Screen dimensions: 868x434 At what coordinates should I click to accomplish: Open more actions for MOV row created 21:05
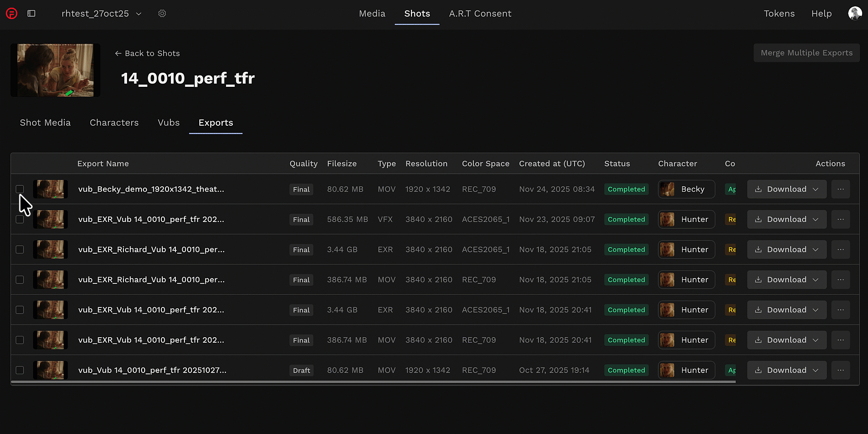pos(840,279)
